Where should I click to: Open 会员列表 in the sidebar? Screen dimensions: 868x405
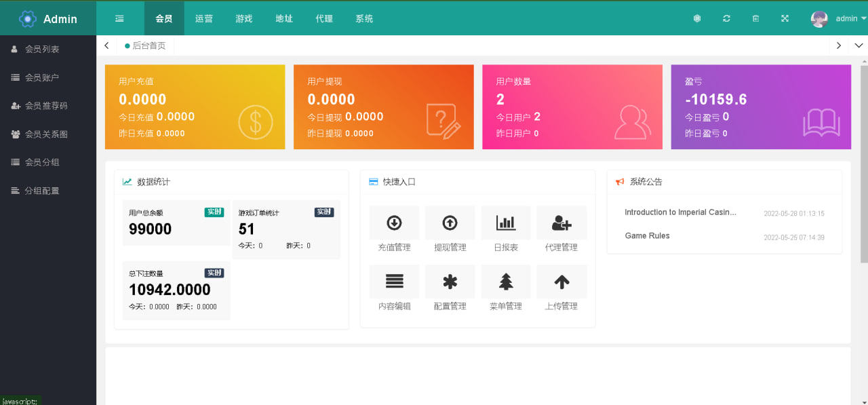(x=42, y=49)
